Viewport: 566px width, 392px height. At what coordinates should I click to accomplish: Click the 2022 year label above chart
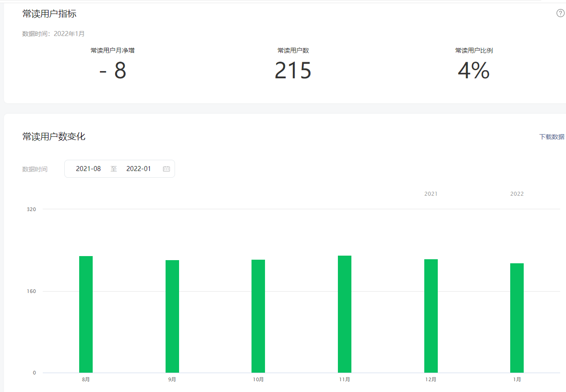point(517,194)
